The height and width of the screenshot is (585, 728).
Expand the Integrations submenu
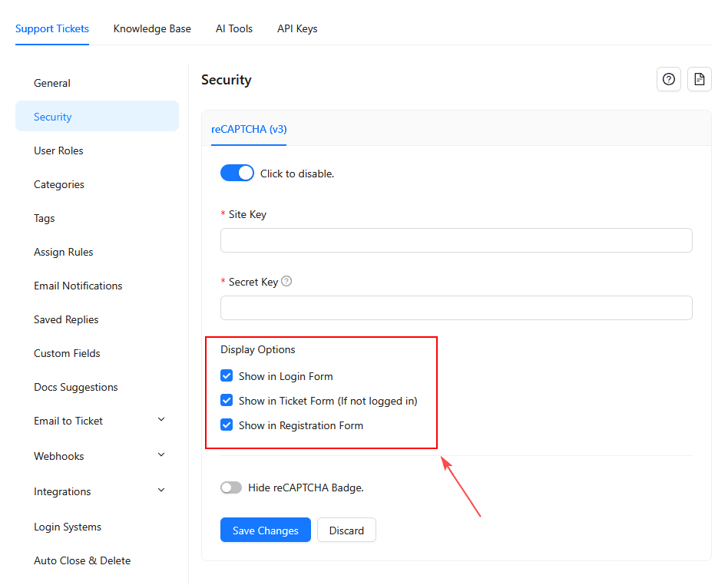tap(160, 491)
